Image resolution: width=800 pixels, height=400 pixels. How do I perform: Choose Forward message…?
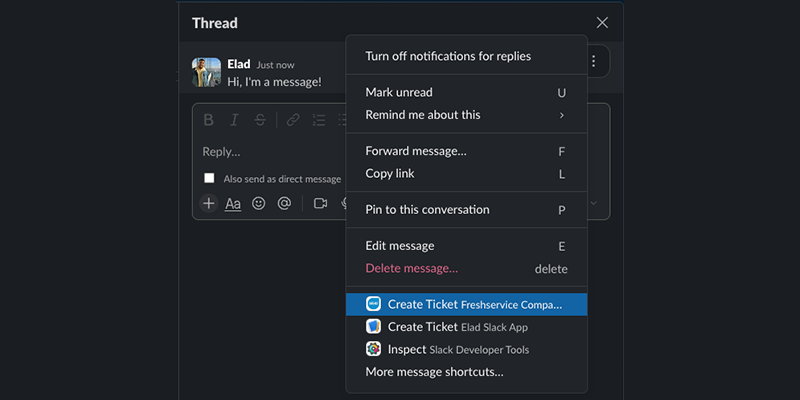tap(466, 151)
